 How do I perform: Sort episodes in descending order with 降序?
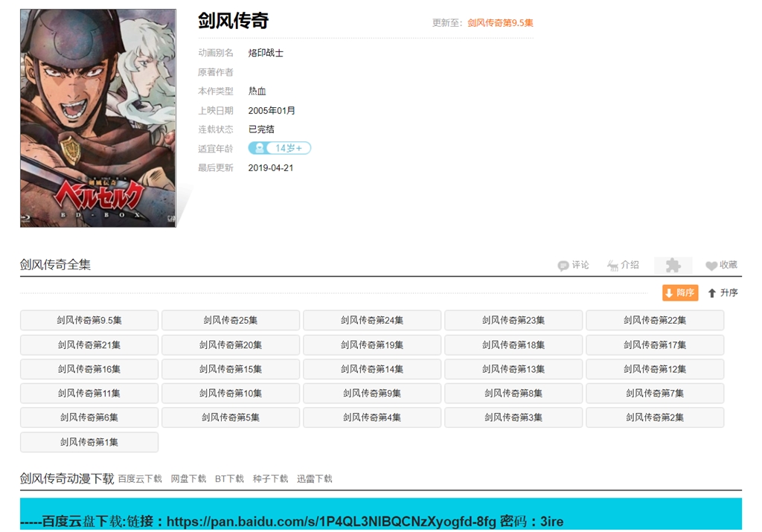(680, 292)
